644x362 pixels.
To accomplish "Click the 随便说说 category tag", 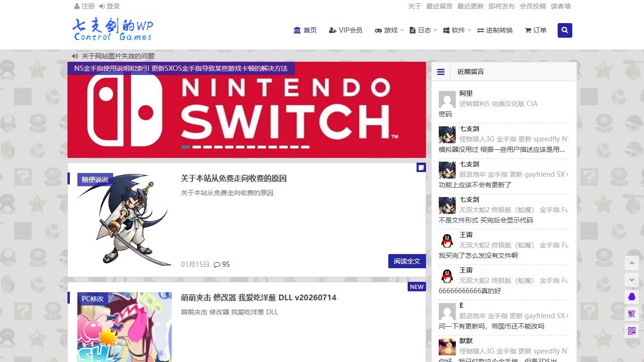I will (x=95, y=180).
